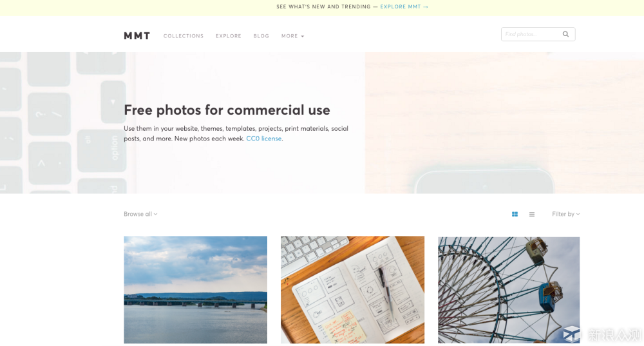
Task: Click the search magnifier icon
Action: click(x=565, y=34)
